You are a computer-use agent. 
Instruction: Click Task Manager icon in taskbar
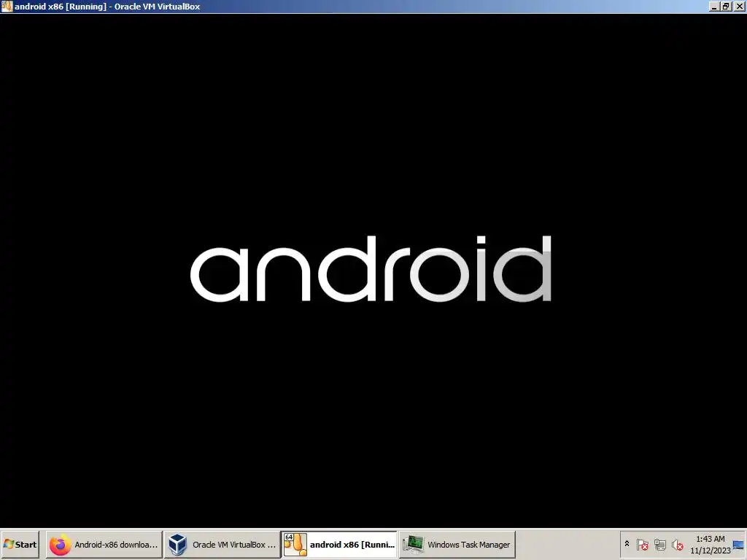coord(413,545)
